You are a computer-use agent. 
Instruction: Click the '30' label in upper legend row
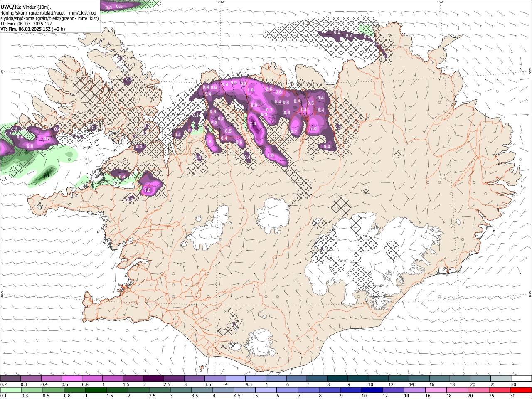coord(514,384)
